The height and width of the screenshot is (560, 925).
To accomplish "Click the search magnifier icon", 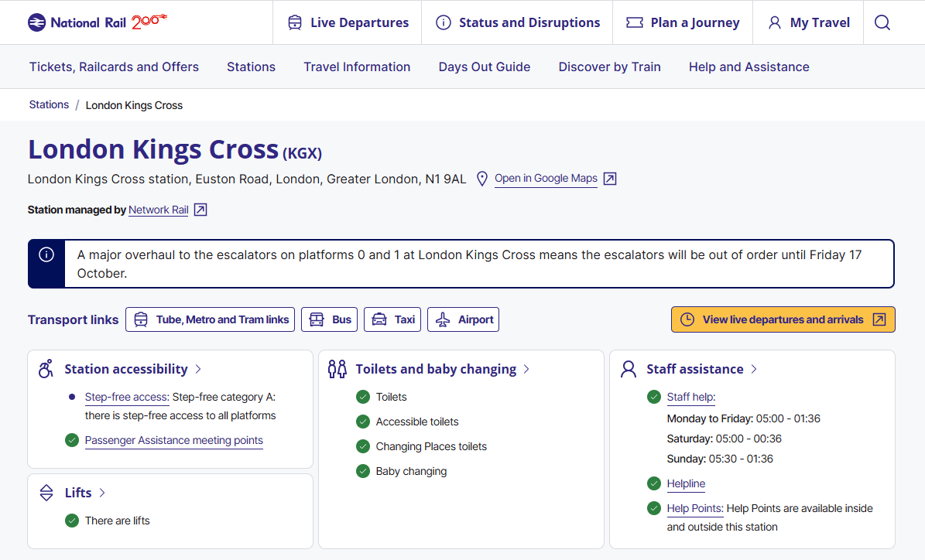I will coord(882,22).
